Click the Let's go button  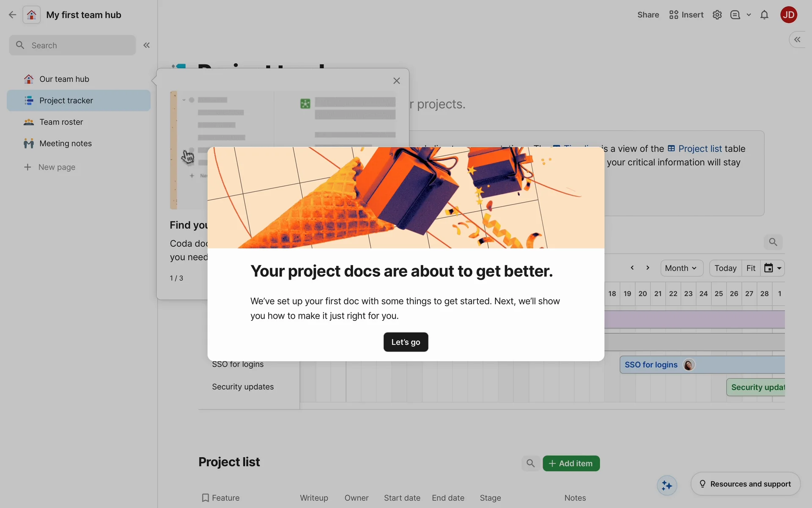[406, 342]
